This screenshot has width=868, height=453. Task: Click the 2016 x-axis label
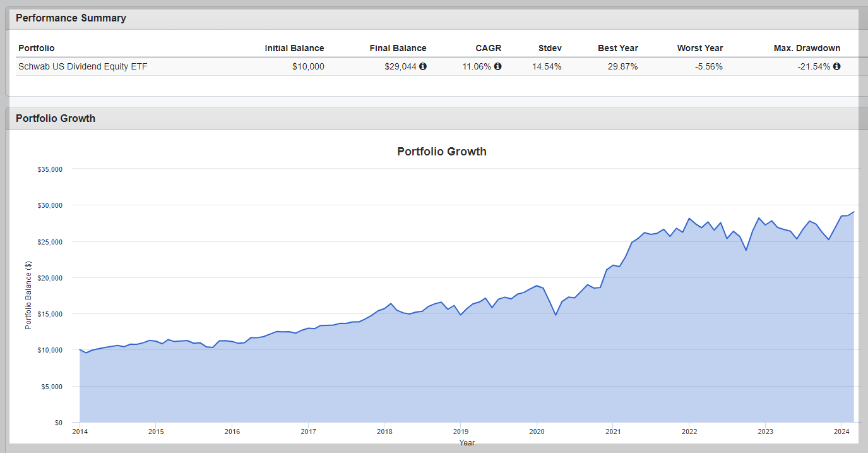coord(232,432)
